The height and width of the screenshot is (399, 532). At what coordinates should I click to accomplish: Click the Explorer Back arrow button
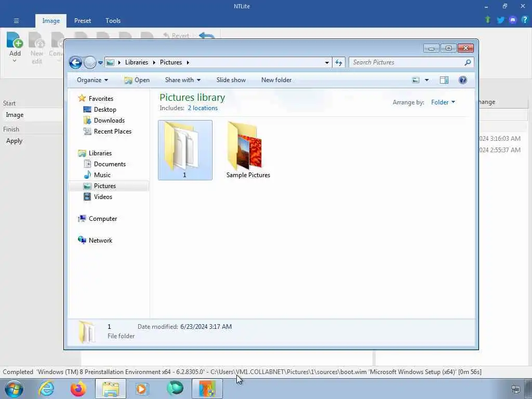(75, 62)
